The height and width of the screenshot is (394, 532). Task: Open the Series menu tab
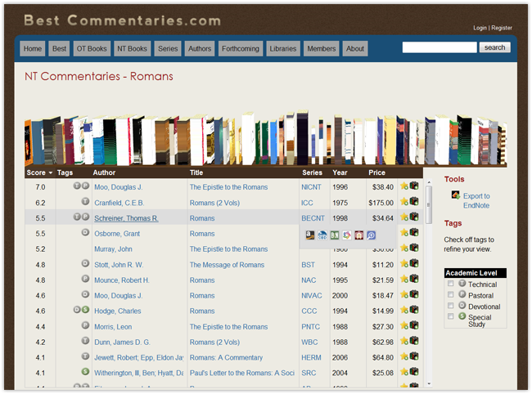168,48
